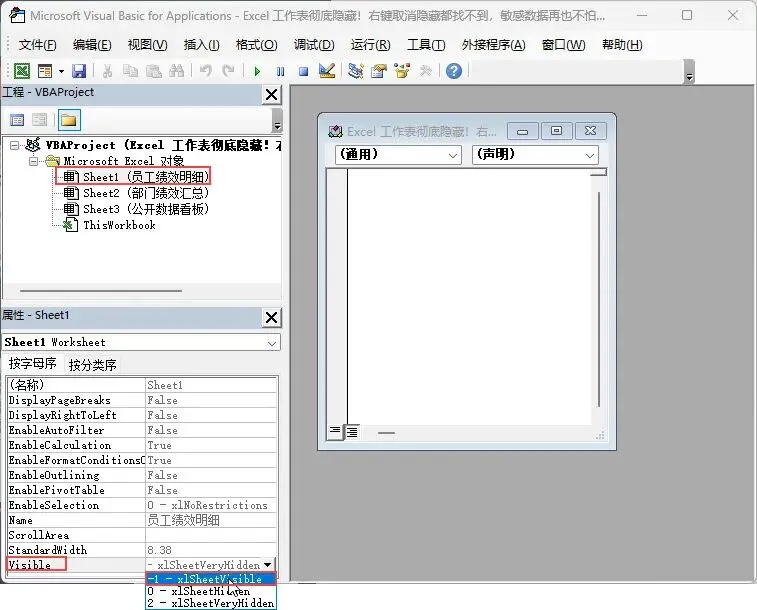
Task: Open the Insert UserForm dropdown arrow
Action: [x=61, y=71]
